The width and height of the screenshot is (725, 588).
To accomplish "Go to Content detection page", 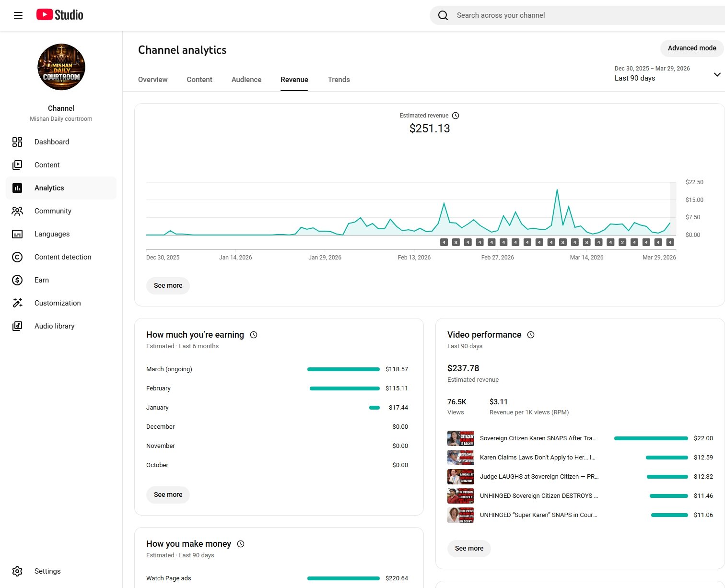I will point(63,257).
